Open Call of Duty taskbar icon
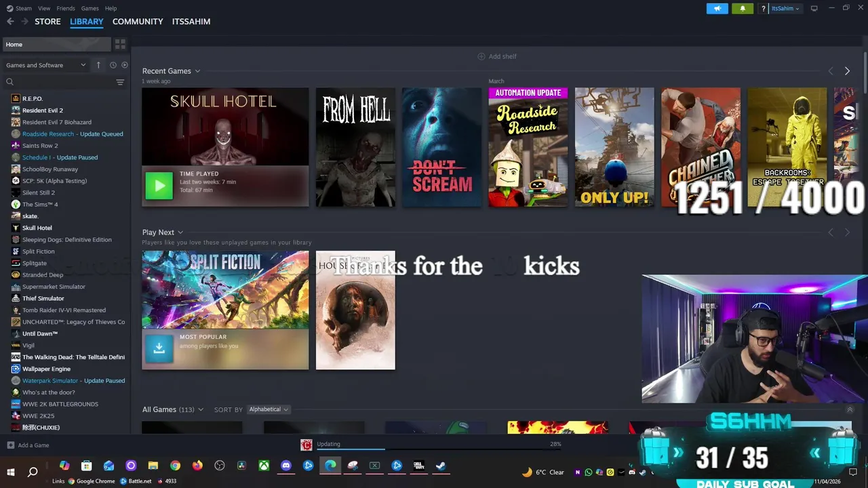Image resolution: width=868 pixels, height=488 pixels. point(419,466)
